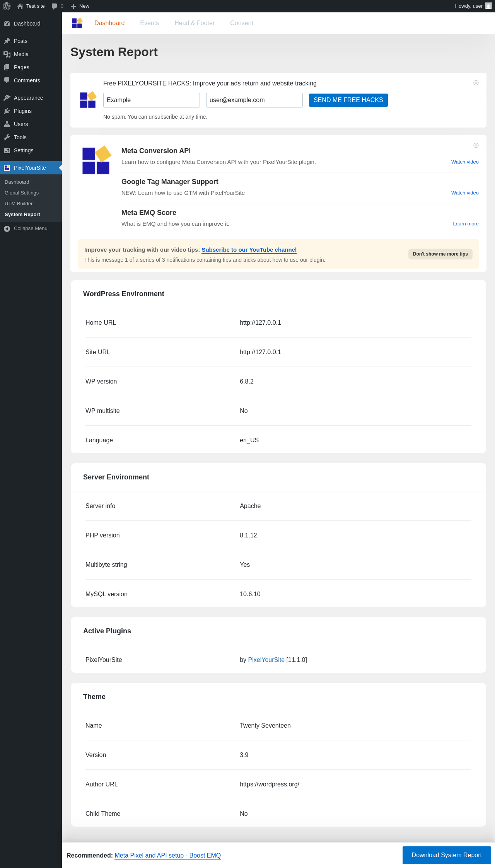Switch to the Events tab

point(149,23)
